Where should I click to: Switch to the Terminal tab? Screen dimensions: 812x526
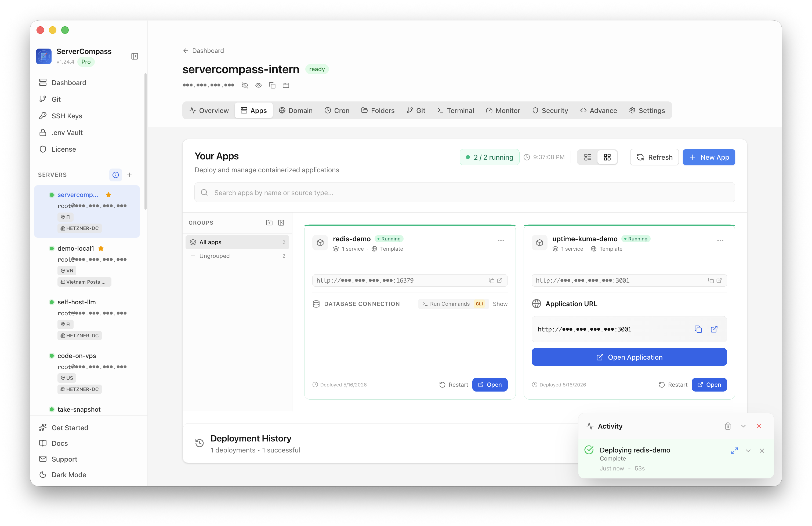point(456,111)
